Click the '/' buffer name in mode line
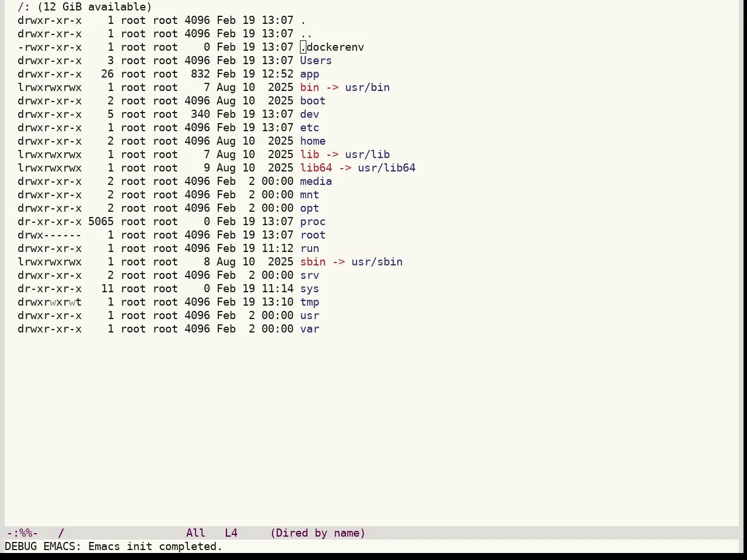This screenshot has height=560, width=747. pos(61,533)
